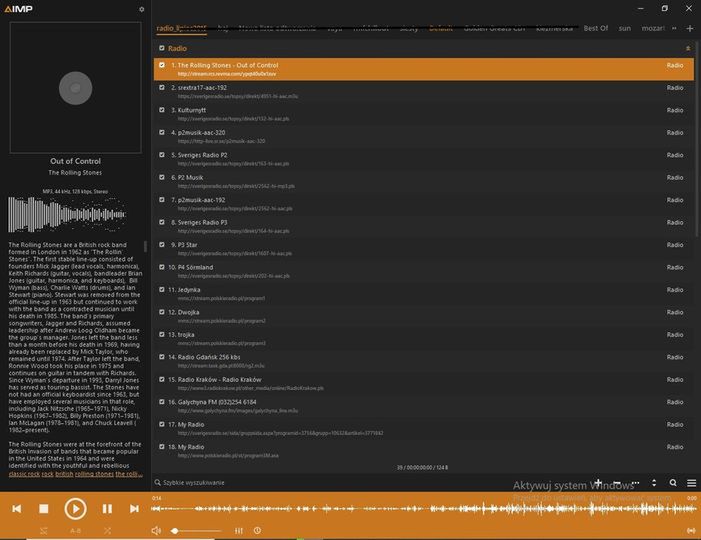Show hidden playlist tabs overflow arrows

(674, 28)
